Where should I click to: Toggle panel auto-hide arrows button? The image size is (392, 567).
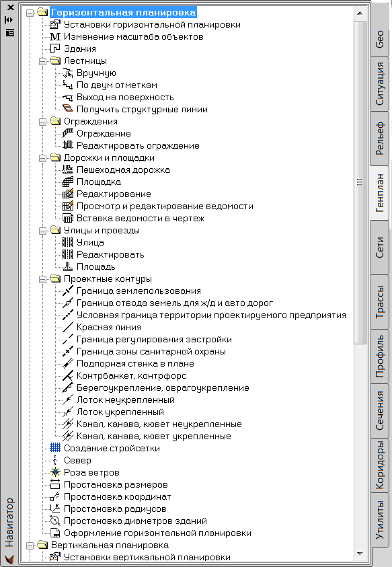click(x=10, y=20)
